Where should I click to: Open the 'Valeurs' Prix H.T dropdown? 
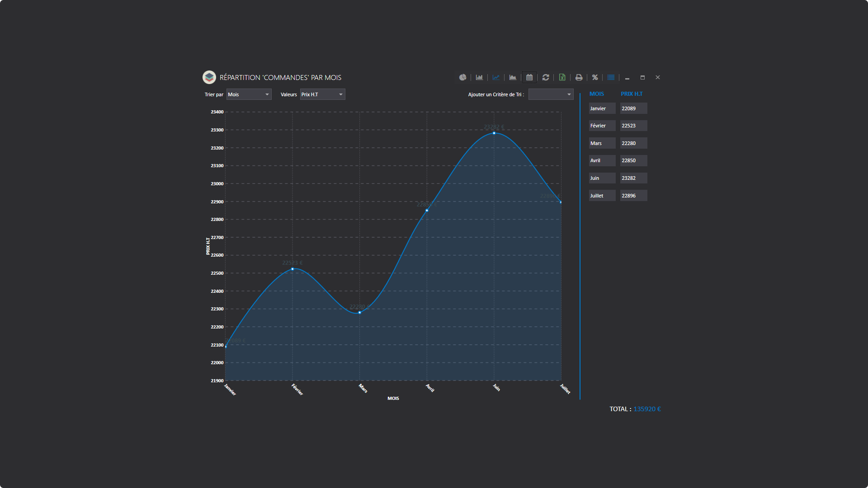pos(322,94)
